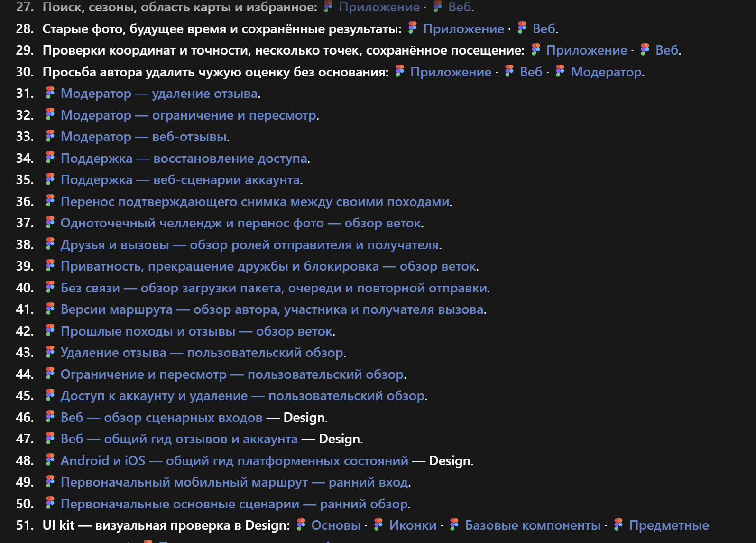Click Figma icon in row 33

50,136
